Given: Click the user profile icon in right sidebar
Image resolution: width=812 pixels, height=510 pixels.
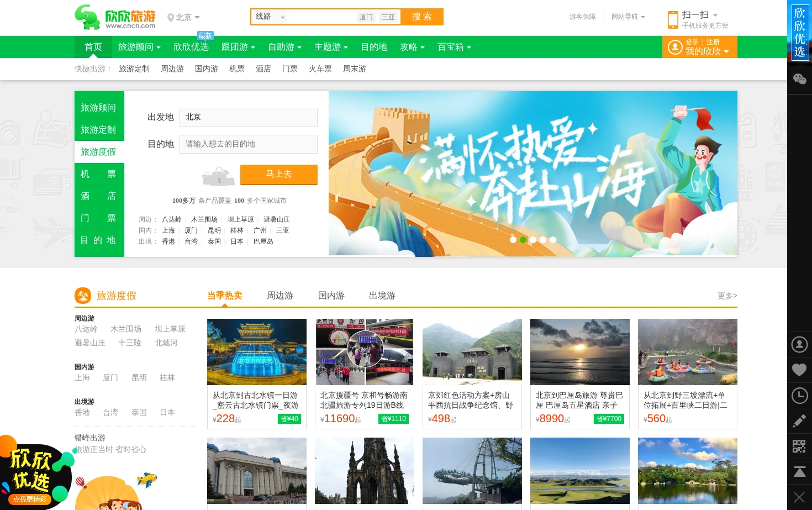Looking at the screenshot, I should click(799, 344).
